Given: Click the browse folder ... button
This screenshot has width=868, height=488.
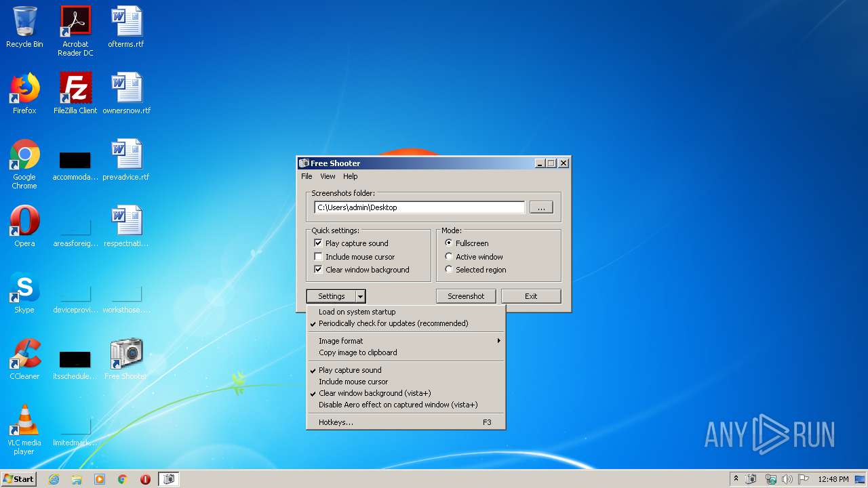Looking at the screenshot, I should 541,207.
